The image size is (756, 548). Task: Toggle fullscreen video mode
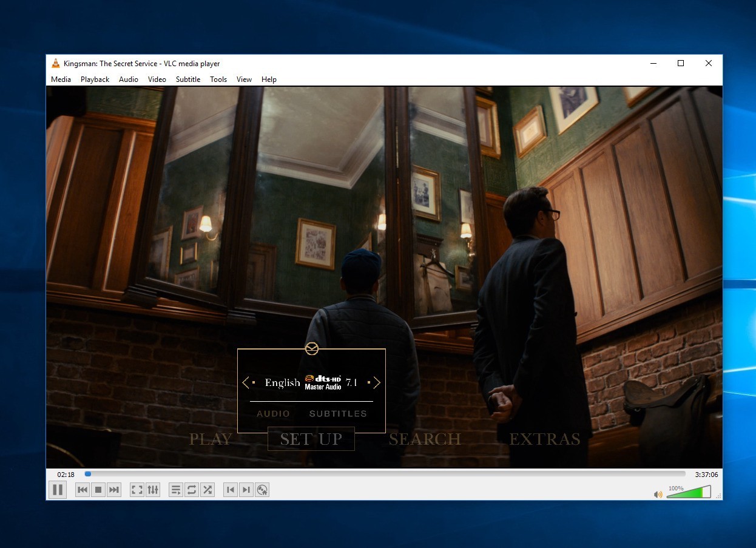pyautogui.click(x=137, y=490)
